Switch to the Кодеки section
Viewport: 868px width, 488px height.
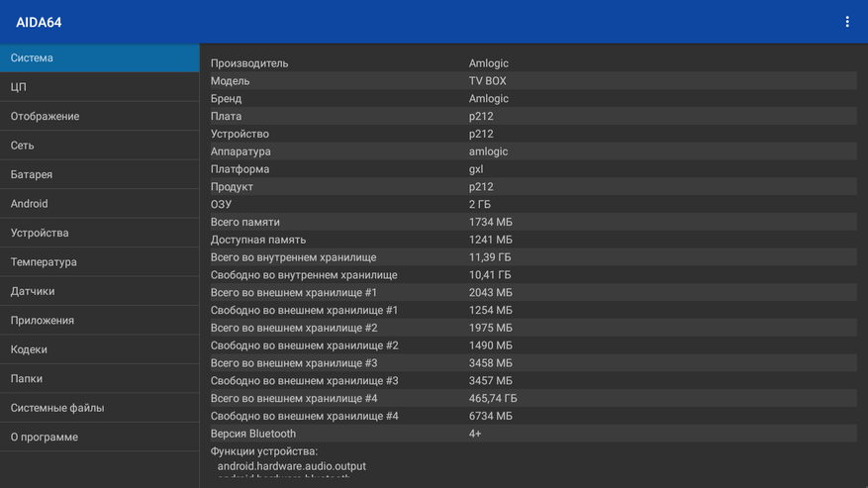(100, 349)
